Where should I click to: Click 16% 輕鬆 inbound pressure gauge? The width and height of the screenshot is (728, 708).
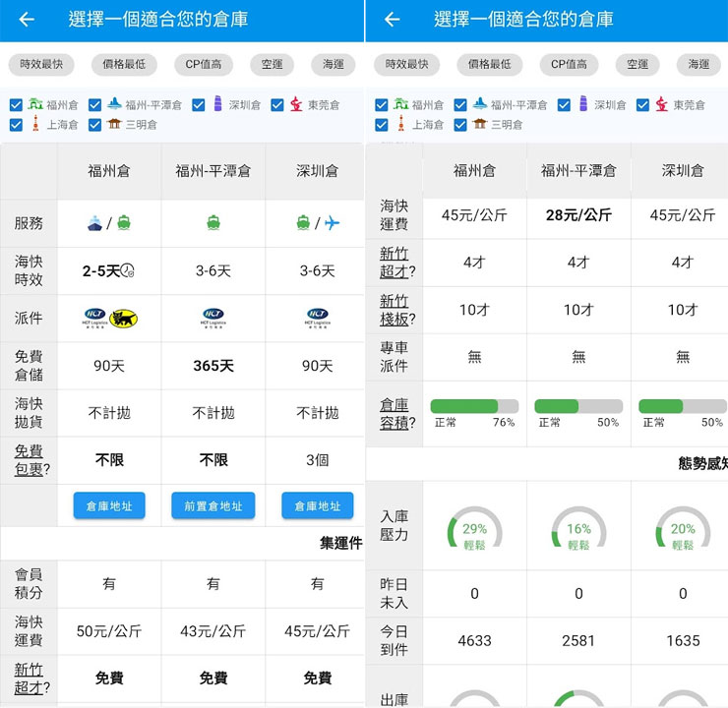coord(578,529)
